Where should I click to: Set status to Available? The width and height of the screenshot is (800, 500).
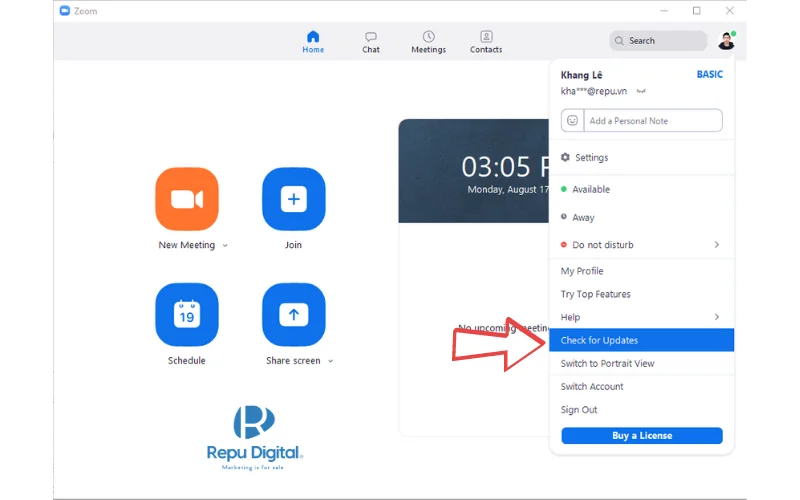(x=641, y=189)
